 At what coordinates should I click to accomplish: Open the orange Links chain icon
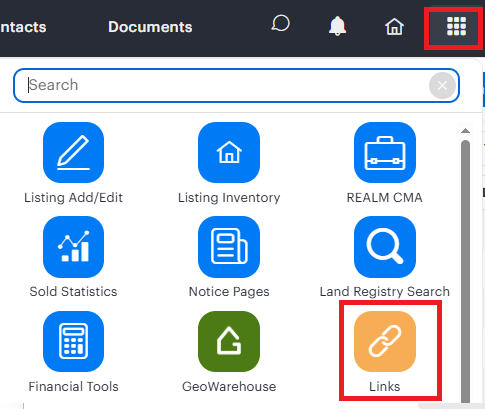click(x=385, y=341)
